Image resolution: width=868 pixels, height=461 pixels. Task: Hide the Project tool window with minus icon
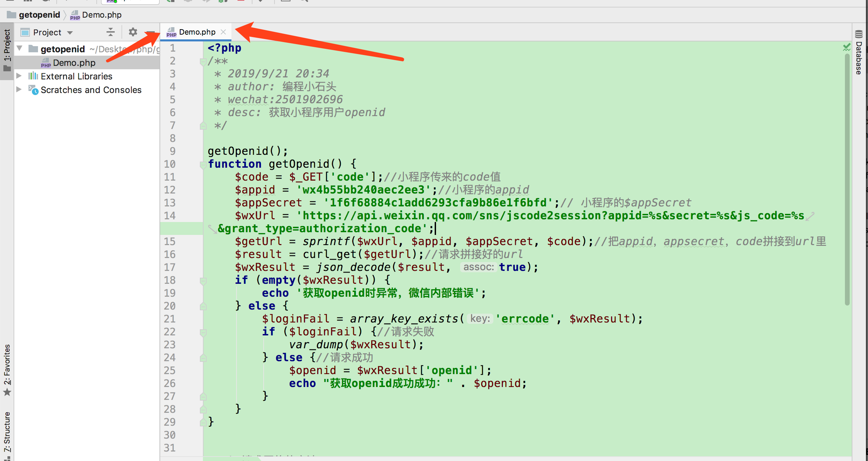pos(151,32)
